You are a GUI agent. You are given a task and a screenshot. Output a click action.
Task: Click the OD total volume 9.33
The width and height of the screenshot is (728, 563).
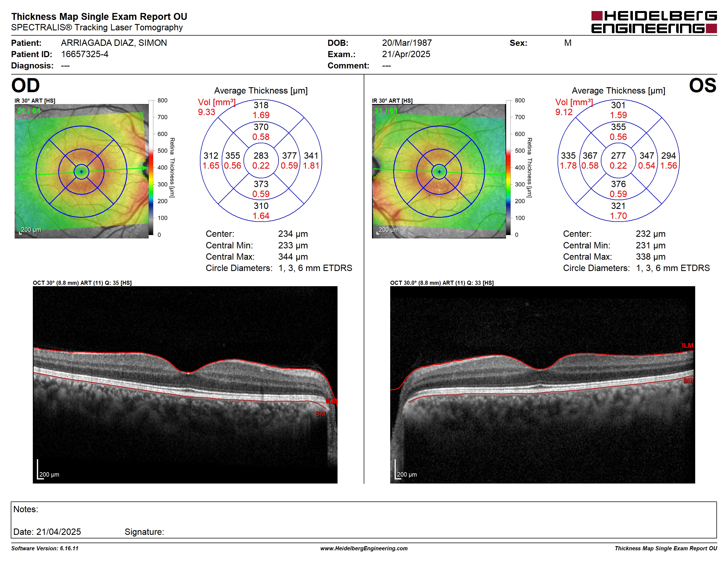tap(206, 112)
